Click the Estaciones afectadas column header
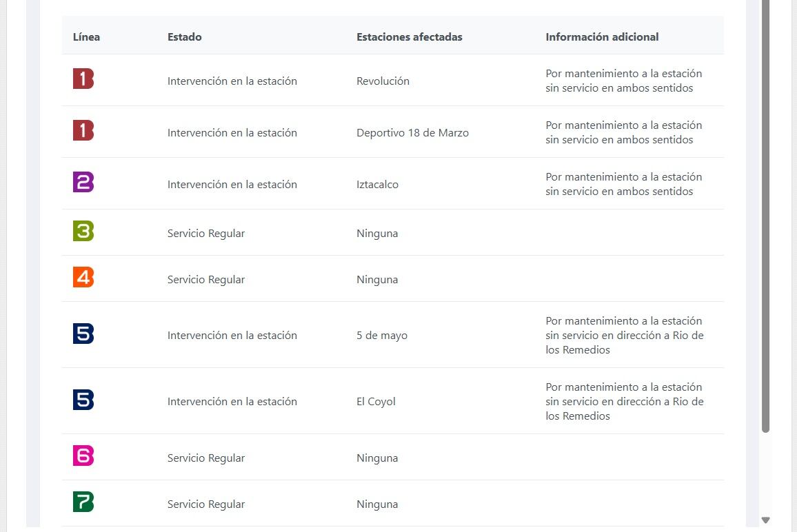 click(409, 37)
